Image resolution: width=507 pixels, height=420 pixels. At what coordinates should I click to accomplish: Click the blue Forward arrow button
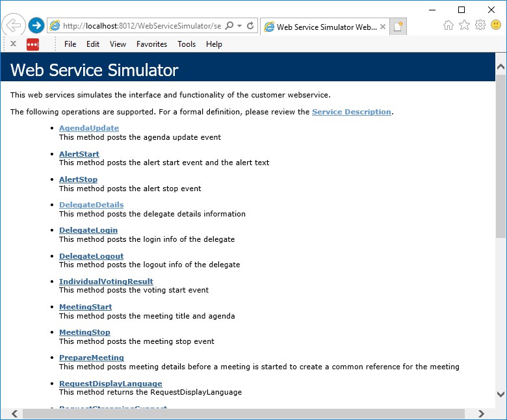pyautogui.click(x=36, y=25)
